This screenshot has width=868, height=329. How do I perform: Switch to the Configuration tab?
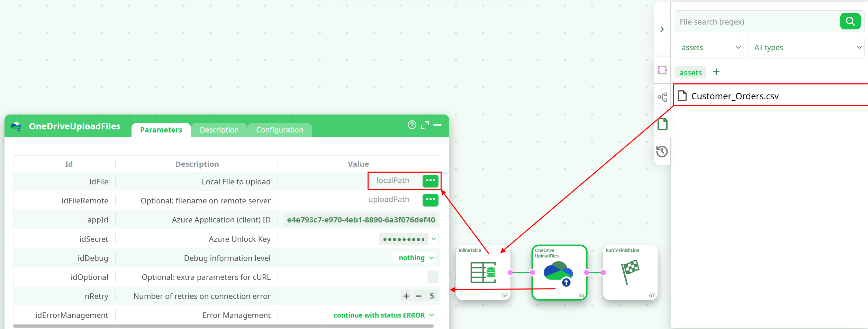280,130
